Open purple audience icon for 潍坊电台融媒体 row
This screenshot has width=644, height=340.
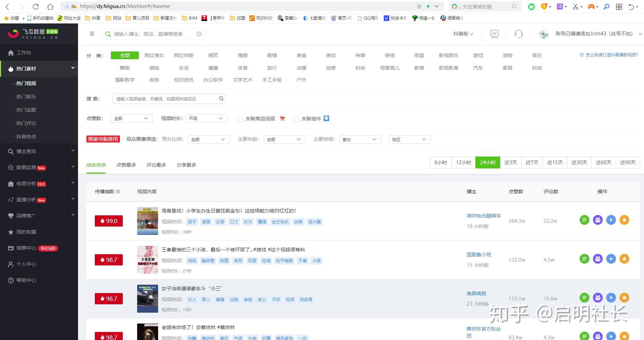pyautogui.click(x=598, y=220)
